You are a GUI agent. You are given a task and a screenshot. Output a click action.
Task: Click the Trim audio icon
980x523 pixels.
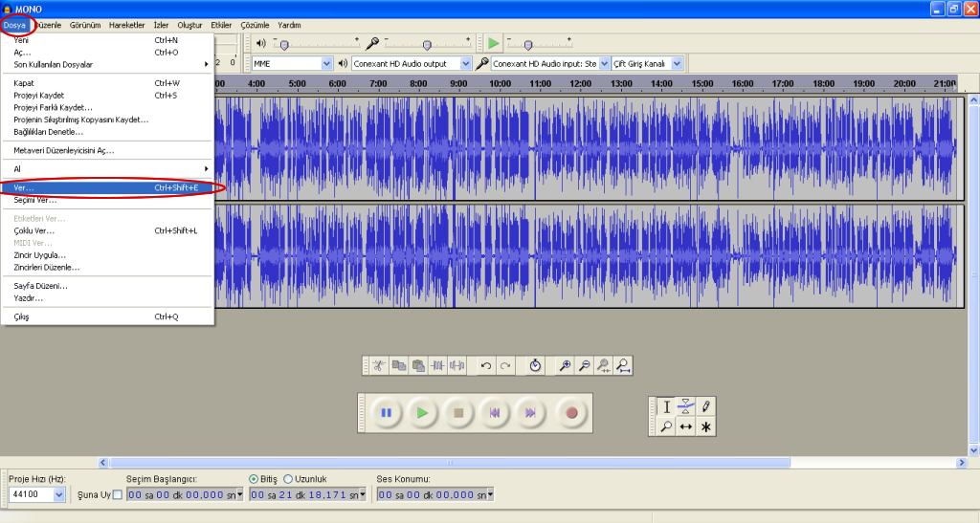point(437,366)
